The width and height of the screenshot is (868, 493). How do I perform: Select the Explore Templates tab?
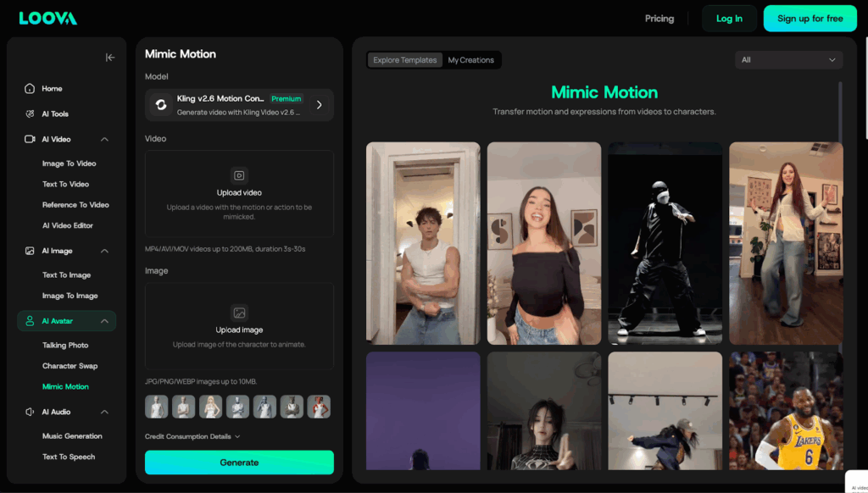point(405,60)
